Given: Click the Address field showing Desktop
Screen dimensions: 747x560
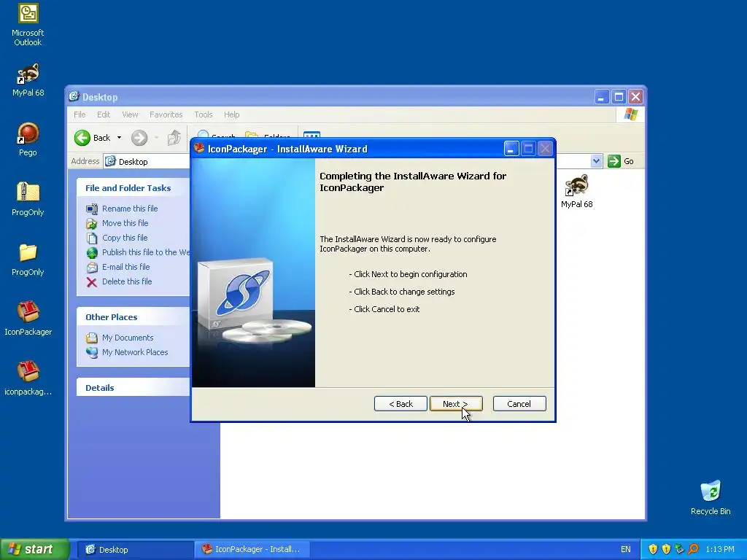Looking at the screenshot, I should 147,161.
